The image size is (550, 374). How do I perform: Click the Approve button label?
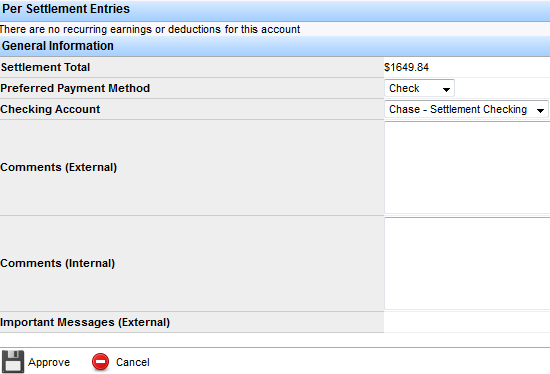coord(49,362)
